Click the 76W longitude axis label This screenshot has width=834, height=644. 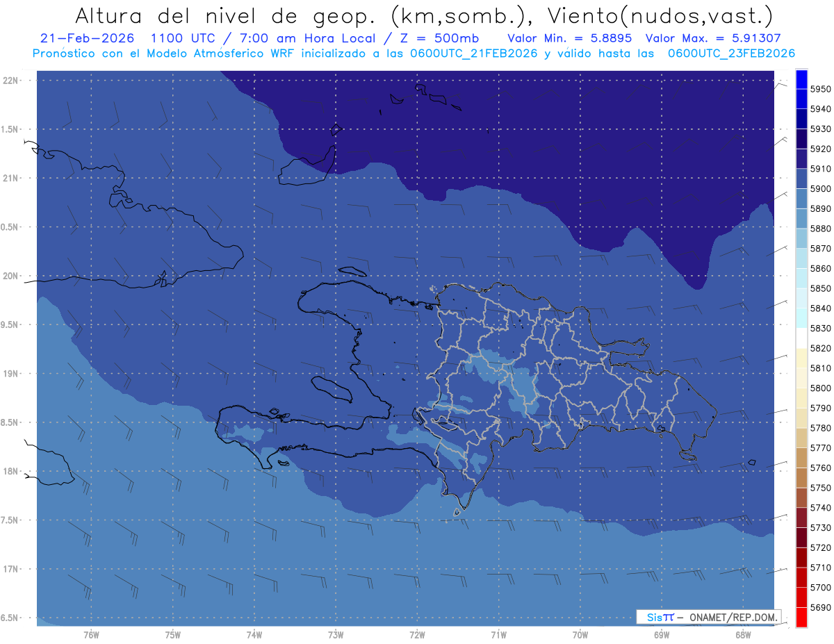click(x=91, y=634)
